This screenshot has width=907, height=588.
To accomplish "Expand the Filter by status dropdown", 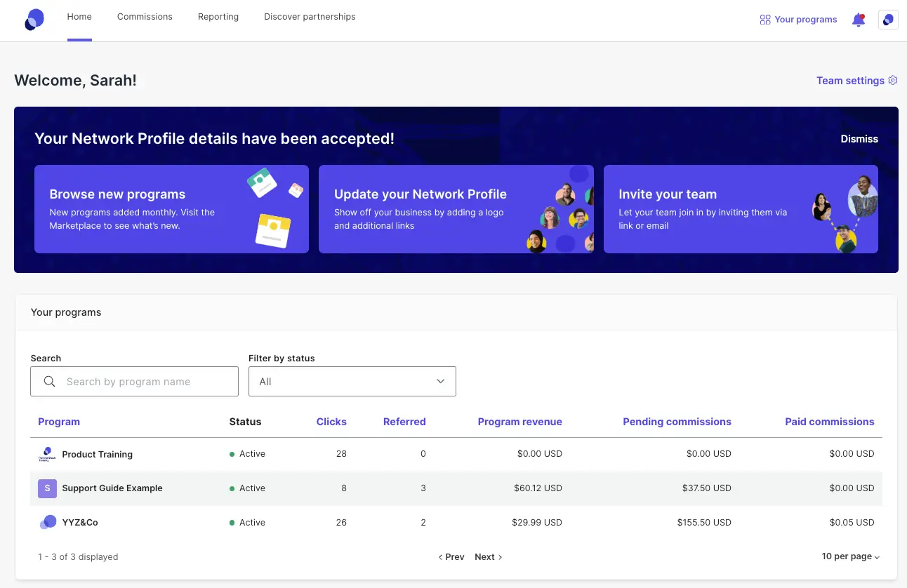I will [352, 381].
